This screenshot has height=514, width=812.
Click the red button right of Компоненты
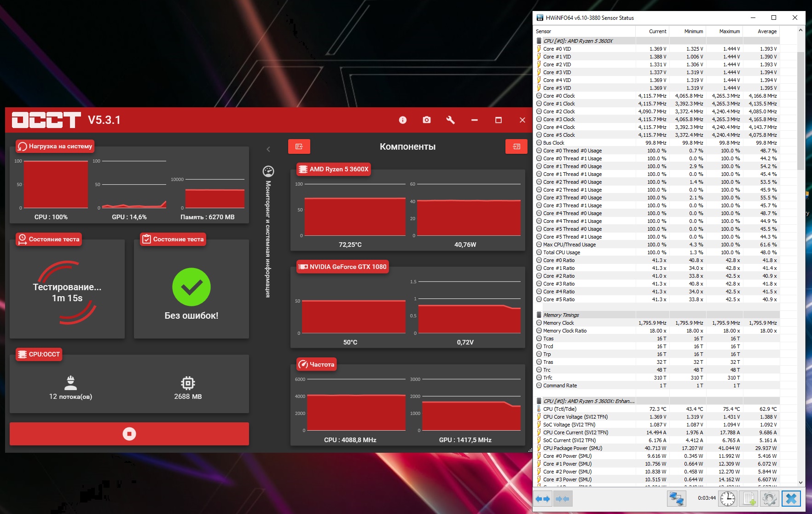pos(516,146)
